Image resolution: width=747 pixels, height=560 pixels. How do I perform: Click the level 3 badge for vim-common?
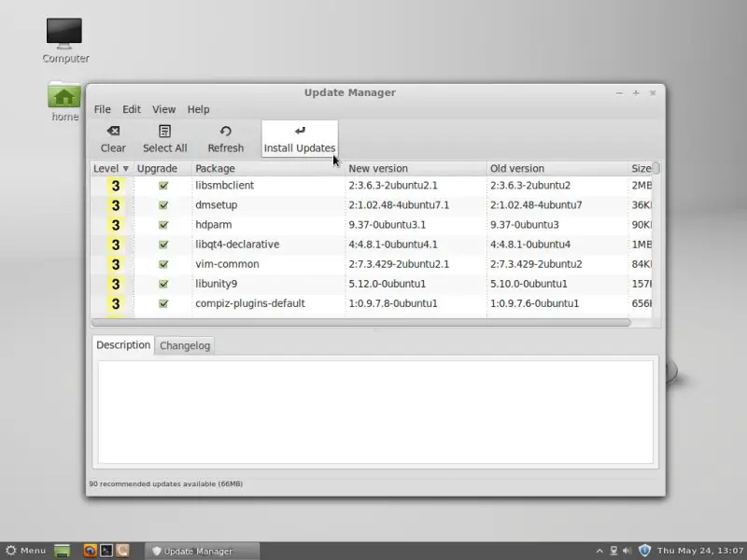point(115,264)
